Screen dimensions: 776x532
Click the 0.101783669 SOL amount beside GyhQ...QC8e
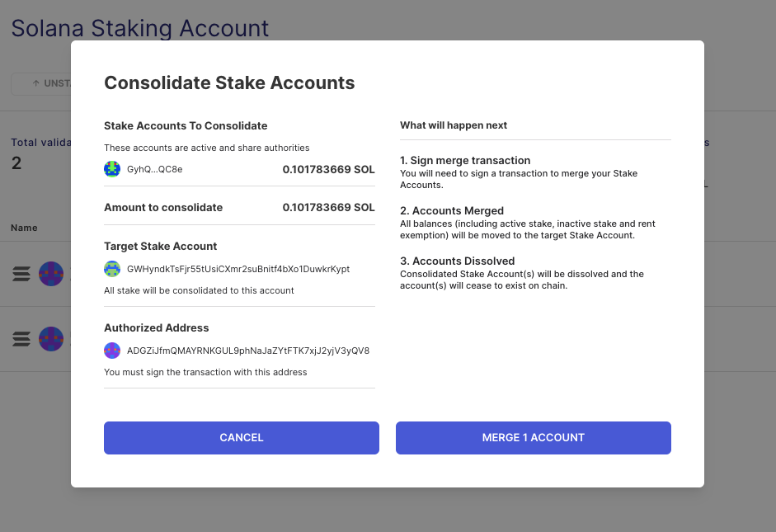coord(328,169)
